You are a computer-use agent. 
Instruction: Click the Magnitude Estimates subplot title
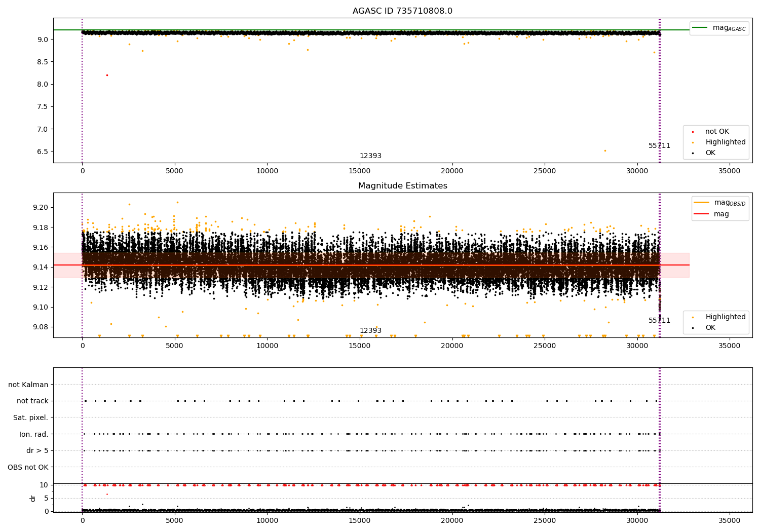coord(402,186)
